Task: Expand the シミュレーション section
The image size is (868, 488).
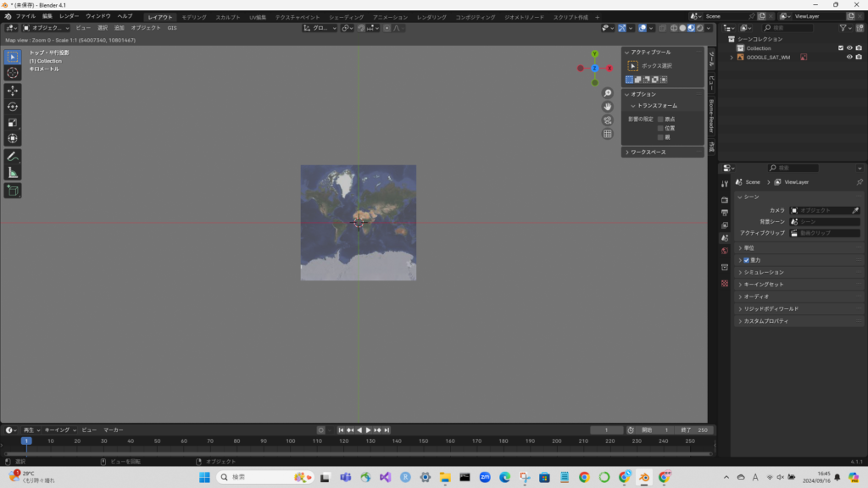Action: (x=739, y=273)
